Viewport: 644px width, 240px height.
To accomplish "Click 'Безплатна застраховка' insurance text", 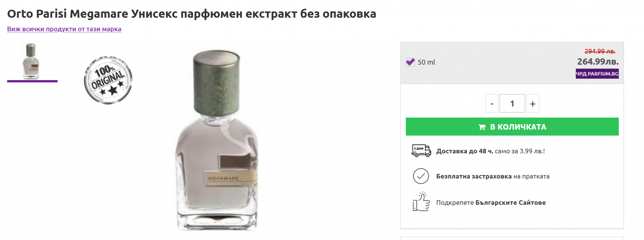I will coord(474,176).
